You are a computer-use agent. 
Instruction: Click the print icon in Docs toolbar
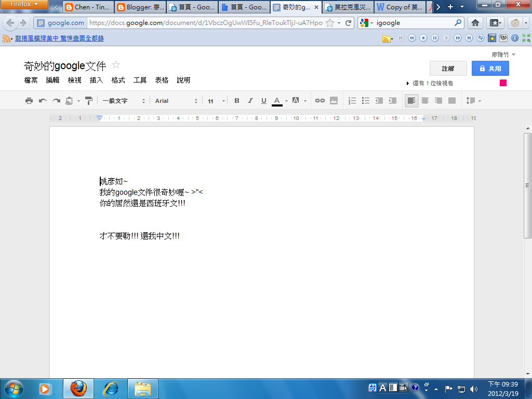29,101
